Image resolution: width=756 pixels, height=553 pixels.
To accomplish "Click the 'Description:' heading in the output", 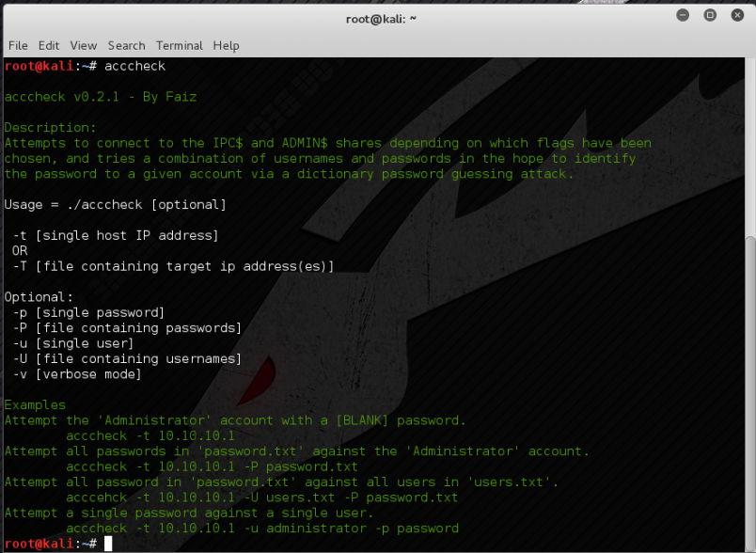I will pyautogui.click(x=50, y=128).
